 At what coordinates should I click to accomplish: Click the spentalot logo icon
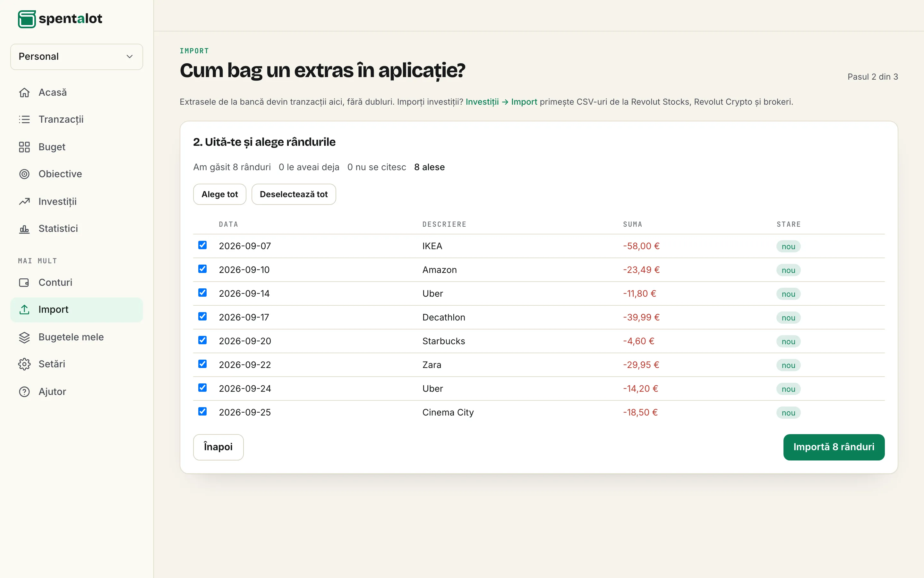pyautogui.click(x=27, y=19)
